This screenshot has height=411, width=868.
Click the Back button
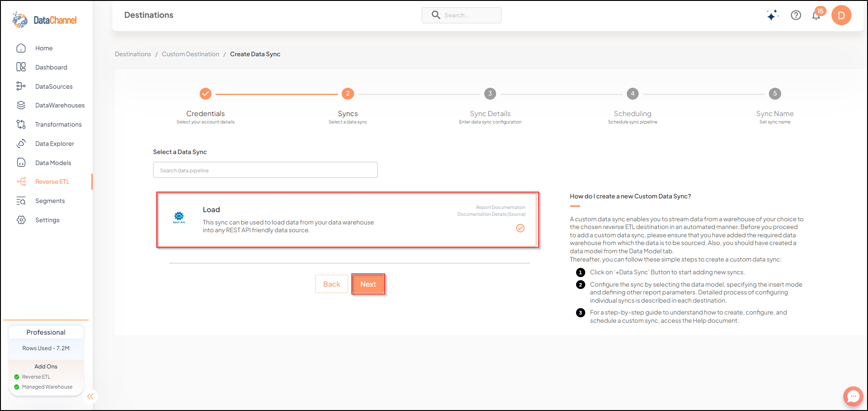[332, 284]
